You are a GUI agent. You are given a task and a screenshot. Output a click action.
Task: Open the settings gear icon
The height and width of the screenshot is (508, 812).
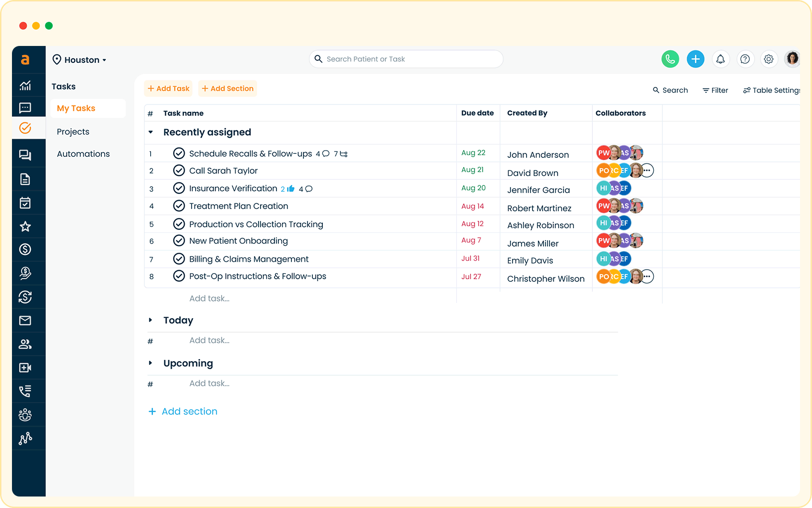pos(769,59)
